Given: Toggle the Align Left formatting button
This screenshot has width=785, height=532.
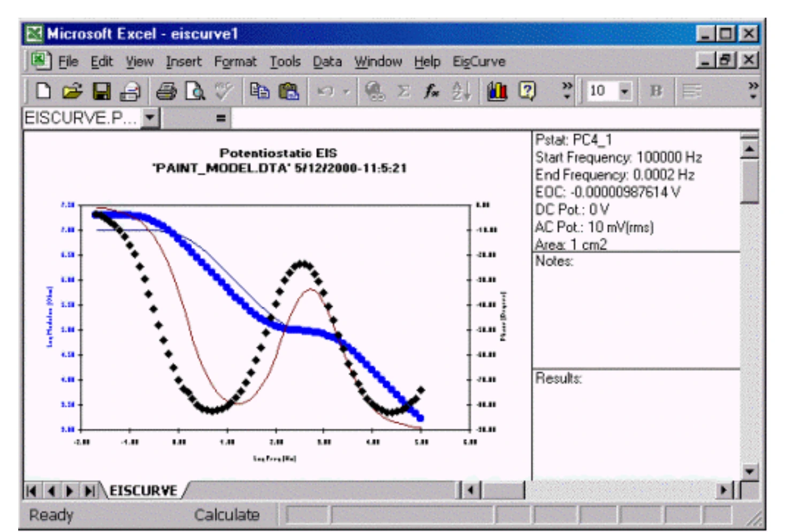Looking at the screenshot, I should click(692, 91).
